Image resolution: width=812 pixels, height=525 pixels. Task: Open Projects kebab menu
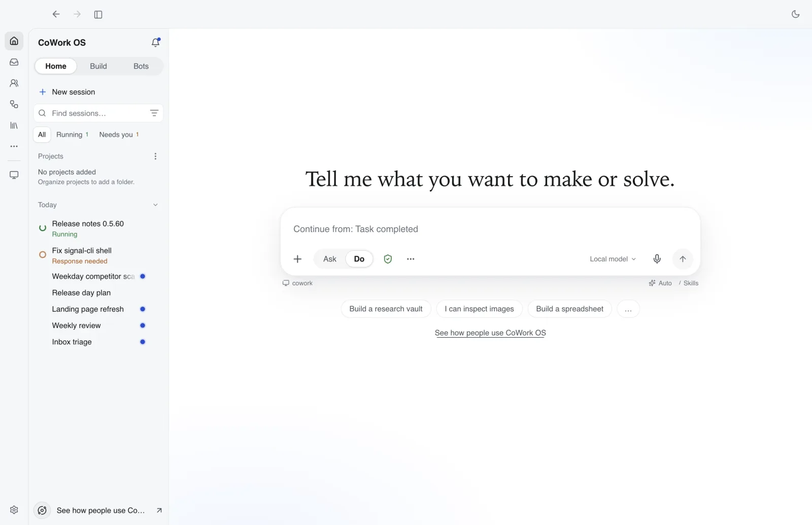click(155, 156)
